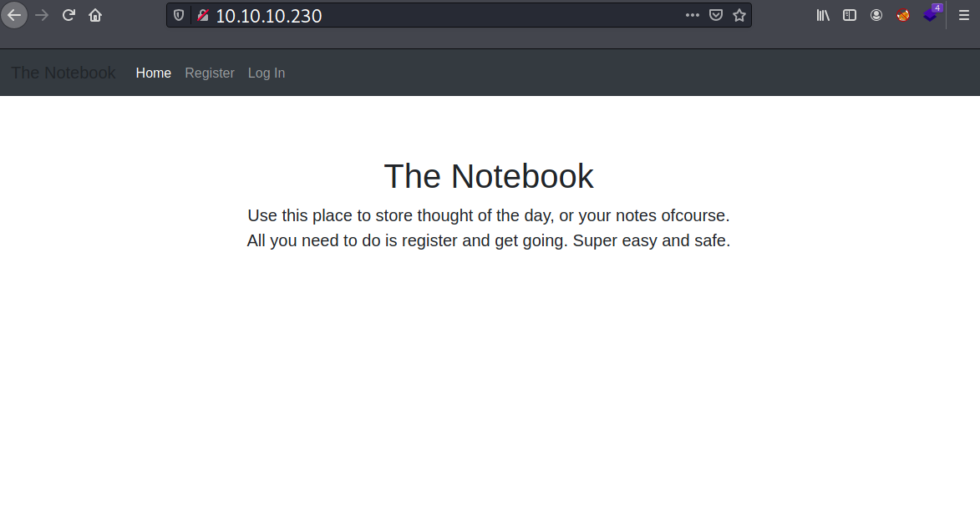Open the purple extension with badge 4
980x510 pixels.
pos(931,15)
